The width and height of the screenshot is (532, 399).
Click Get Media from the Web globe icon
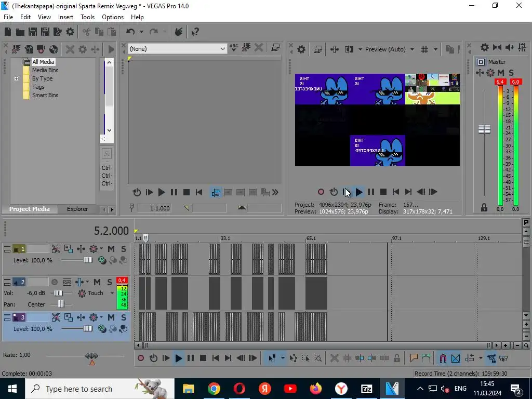coord(54,49)
